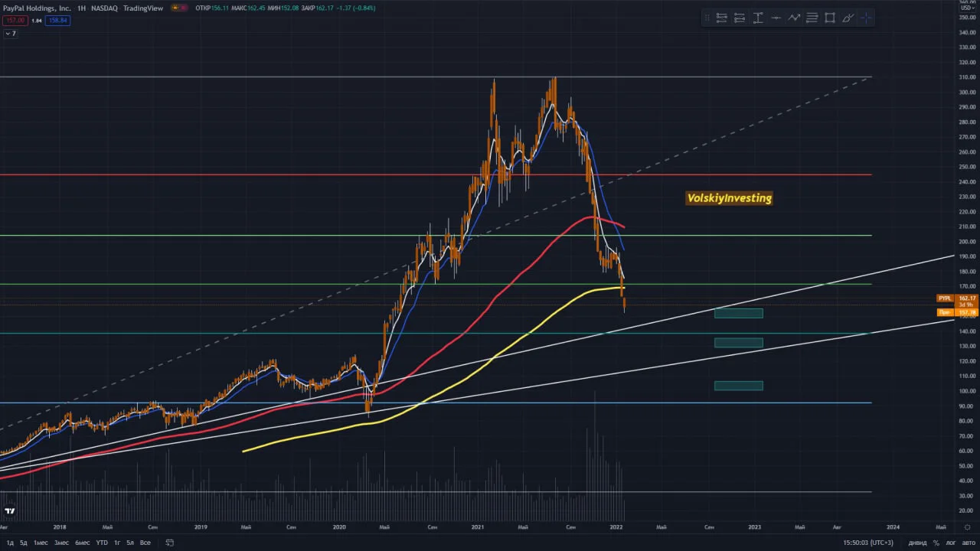Collapse the indicators legend showing 7
This screenshot has height=551, width=980.
pyautogui.click(x=11, y=34)
